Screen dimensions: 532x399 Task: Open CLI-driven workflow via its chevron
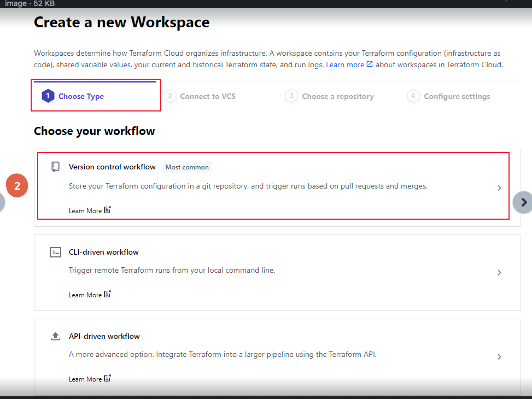(499, 272)
